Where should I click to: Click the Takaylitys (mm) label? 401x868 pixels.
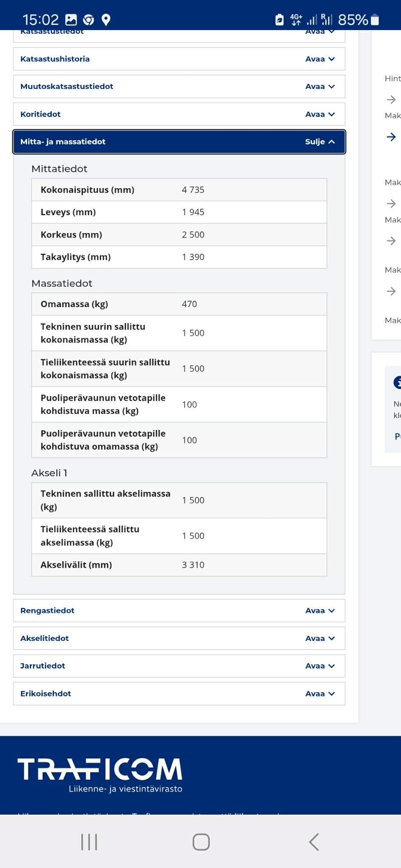coord(75,257)
